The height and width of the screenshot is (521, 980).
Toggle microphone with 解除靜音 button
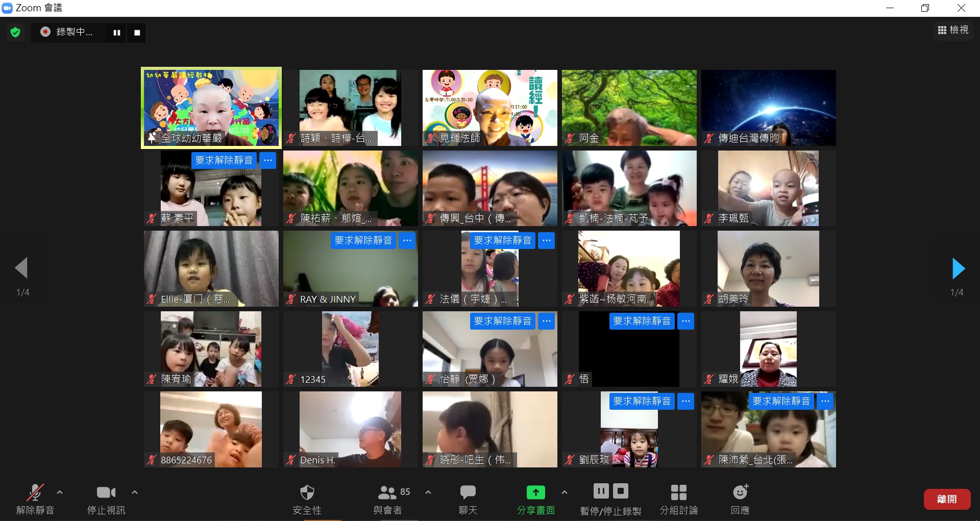point(35,493)
